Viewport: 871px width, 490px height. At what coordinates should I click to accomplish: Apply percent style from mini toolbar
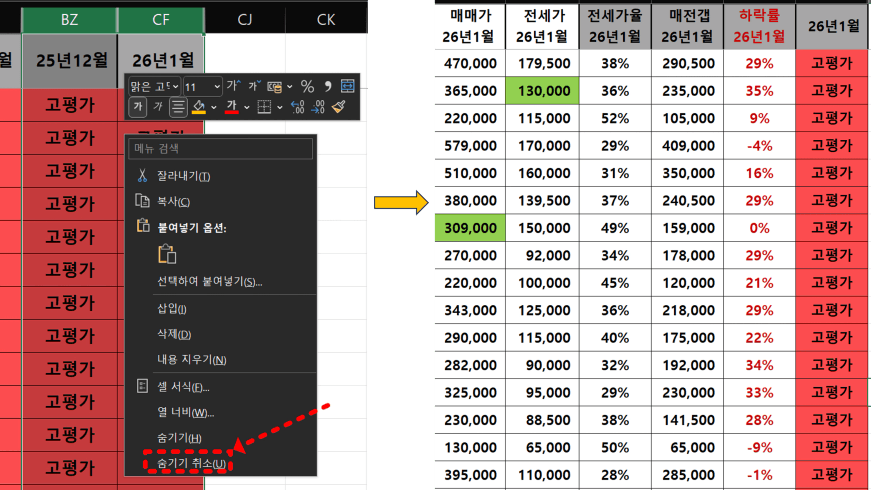pos(307,87)
